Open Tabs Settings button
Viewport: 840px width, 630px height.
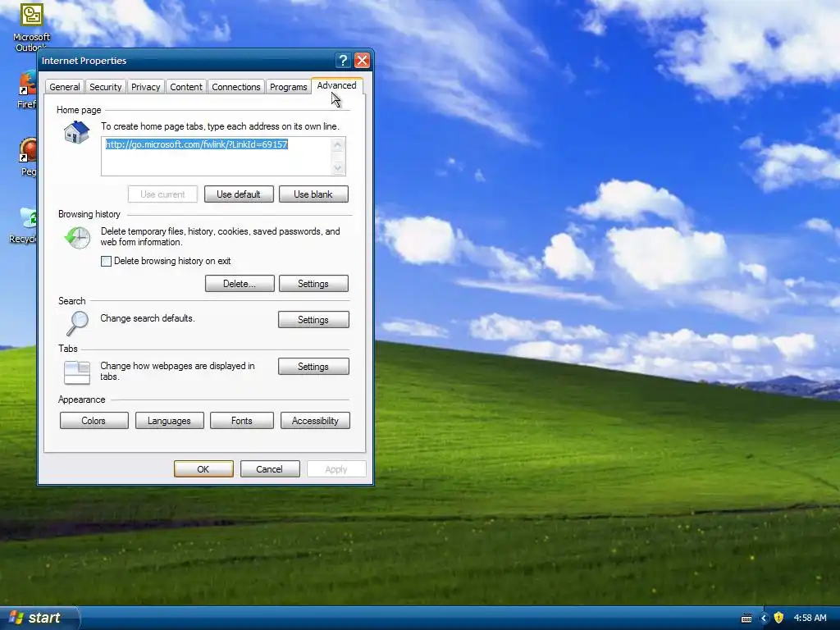point(313,367)
